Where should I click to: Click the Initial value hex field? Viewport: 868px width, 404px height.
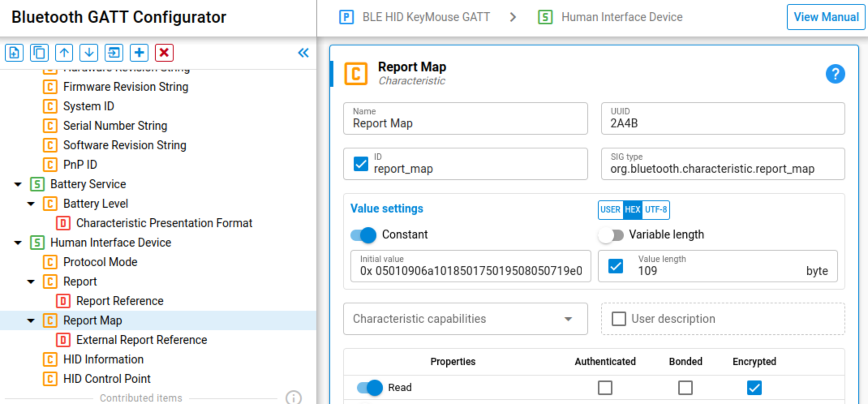point(471,266)
